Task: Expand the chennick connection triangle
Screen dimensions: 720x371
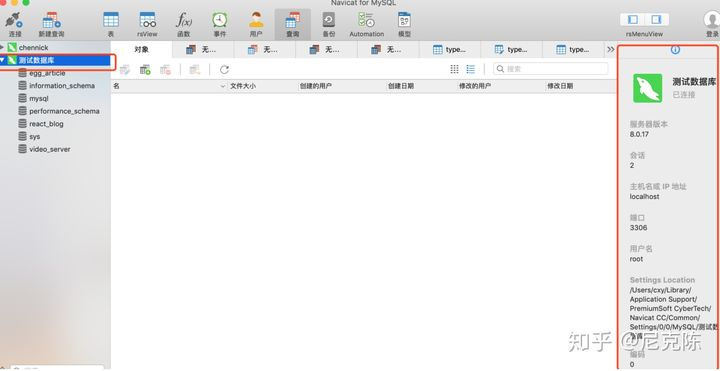Action: 2,47
